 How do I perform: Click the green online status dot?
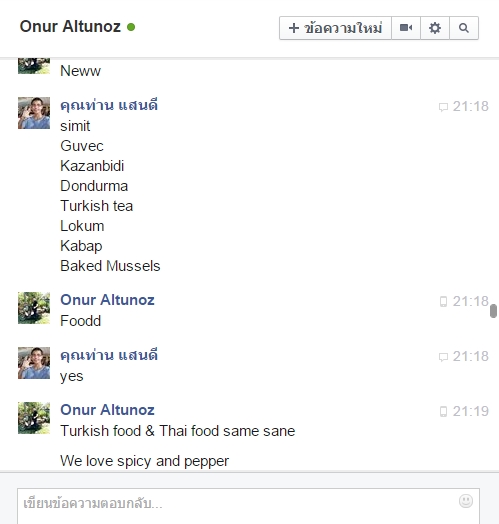point(131,27)
